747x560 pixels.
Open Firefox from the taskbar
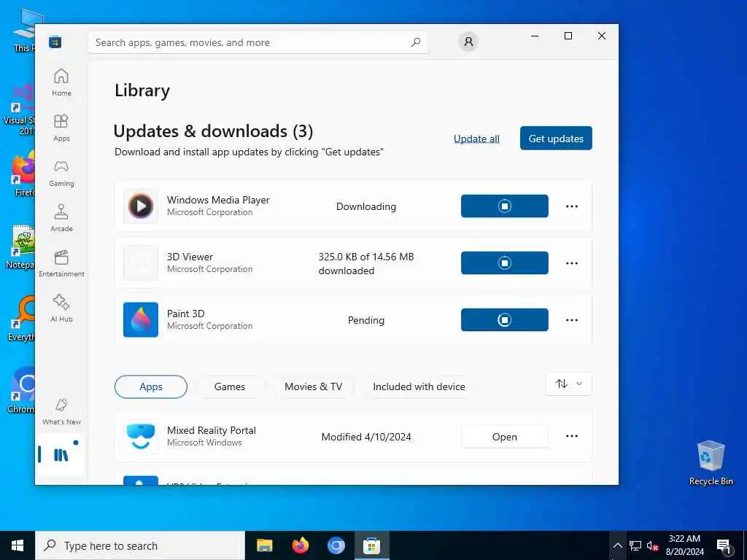pyautogui.click(x=300, y=545)
